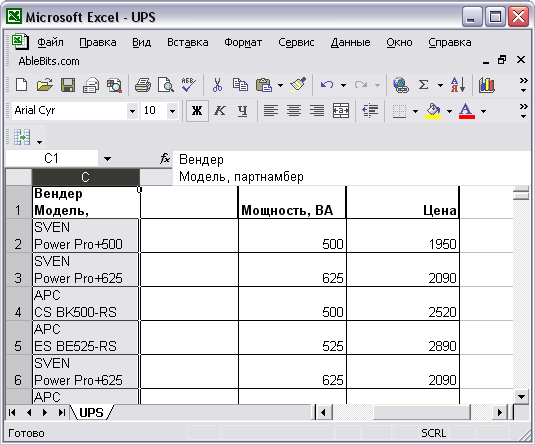This screenshot has height=445, width=535.
Task: Toggle Underline formatting button
Action: point(242,111)
